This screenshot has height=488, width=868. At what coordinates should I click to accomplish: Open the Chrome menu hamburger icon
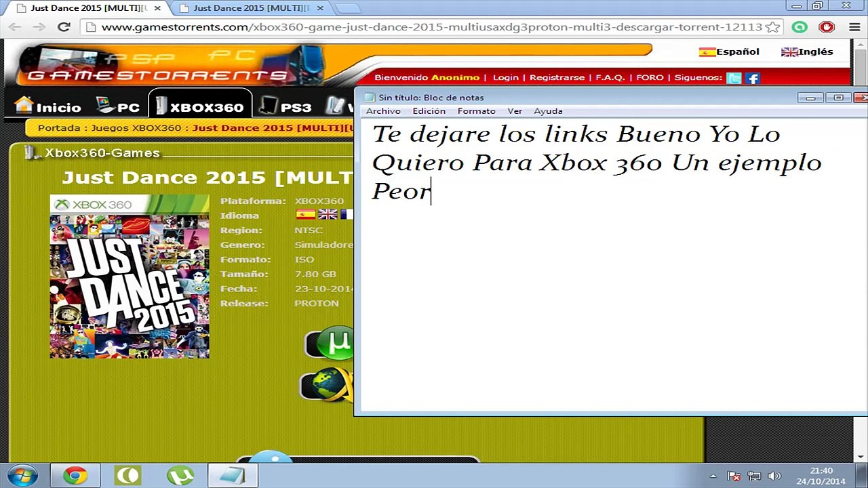pyautogui.click(x=854, y=27)
